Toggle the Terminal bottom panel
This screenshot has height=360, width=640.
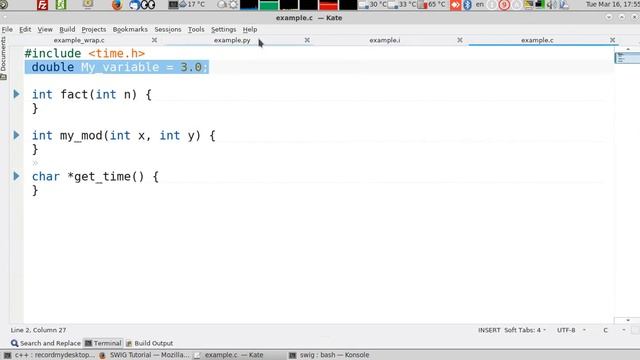[103, 343]
